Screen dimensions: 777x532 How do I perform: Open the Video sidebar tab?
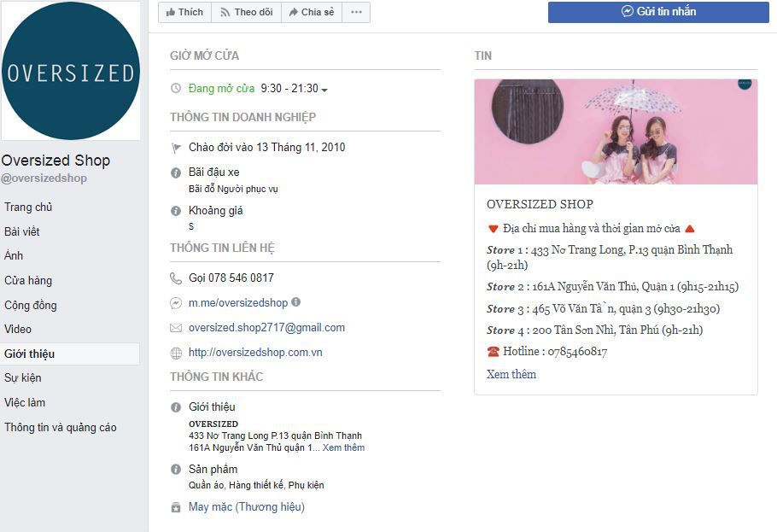point(18,330)
